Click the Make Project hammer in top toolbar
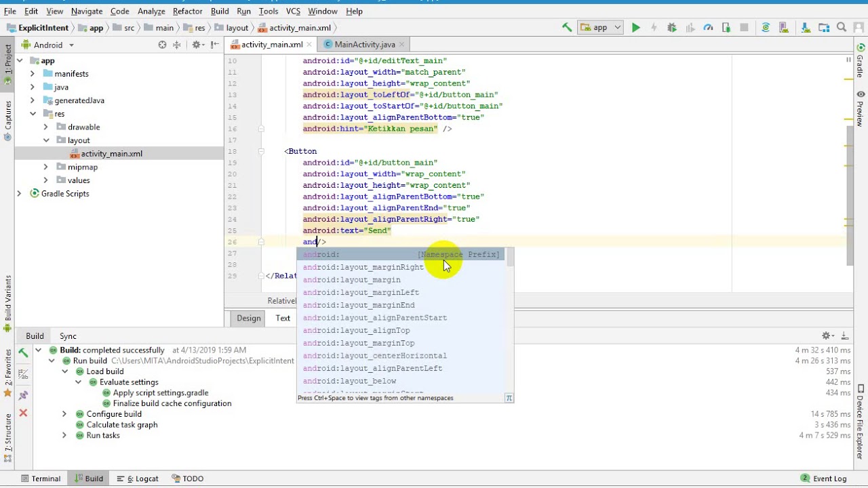Viewport: 868px width, 488px height. click(567, 28)
